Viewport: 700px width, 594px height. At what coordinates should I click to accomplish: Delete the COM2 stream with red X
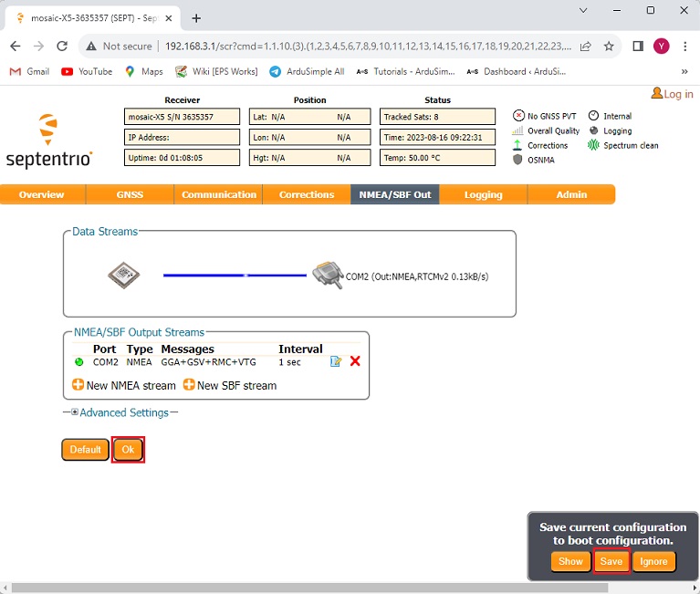355,361
